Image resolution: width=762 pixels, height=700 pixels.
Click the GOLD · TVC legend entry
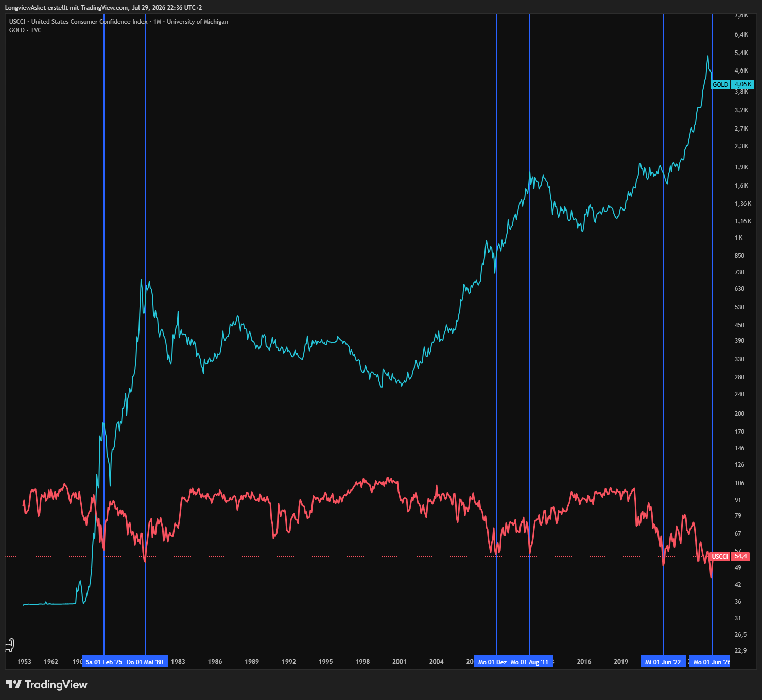(x=25, y=30)
